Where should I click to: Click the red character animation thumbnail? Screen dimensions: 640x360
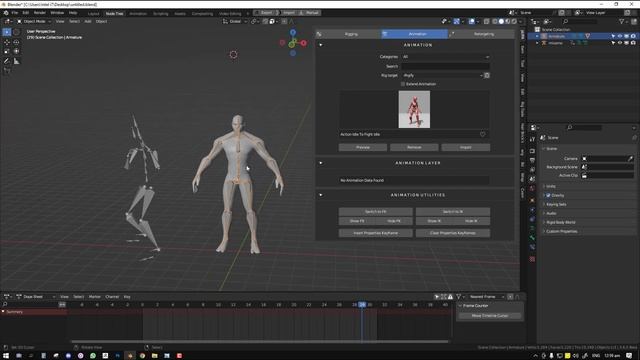(414, 109)
